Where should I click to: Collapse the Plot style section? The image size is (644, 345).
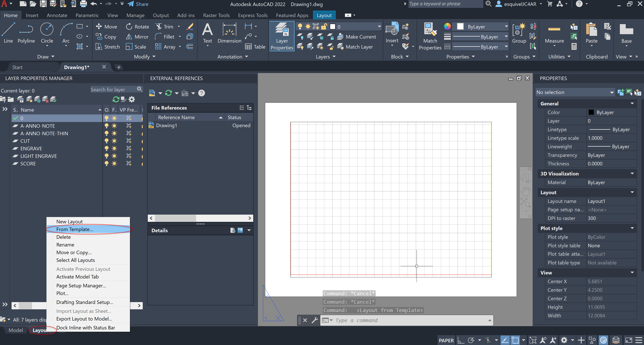pos(632,228)
